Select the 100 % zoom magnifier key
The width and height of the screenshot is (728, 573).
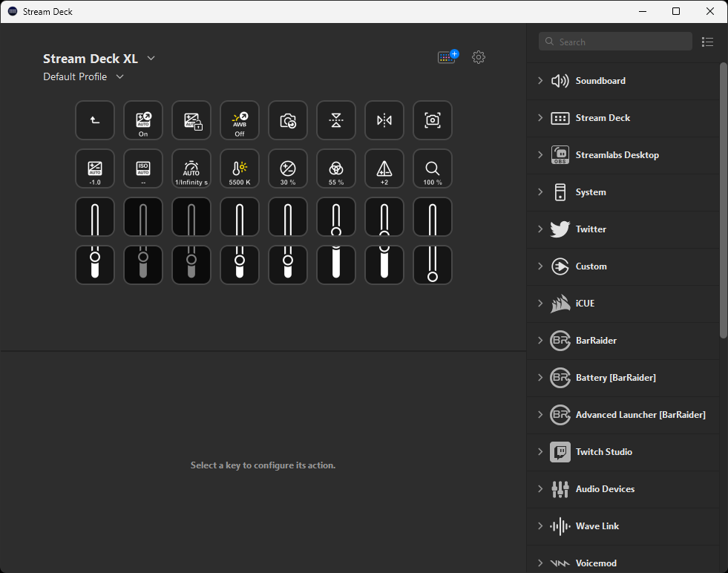433,168
